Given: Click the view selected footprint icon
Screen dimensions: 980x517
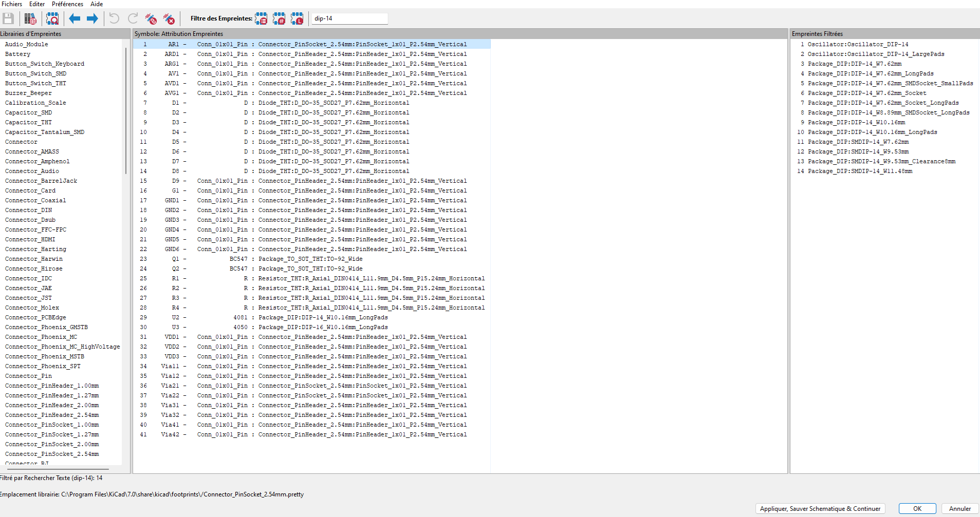Looking at the screenshot, I should 52,19.
